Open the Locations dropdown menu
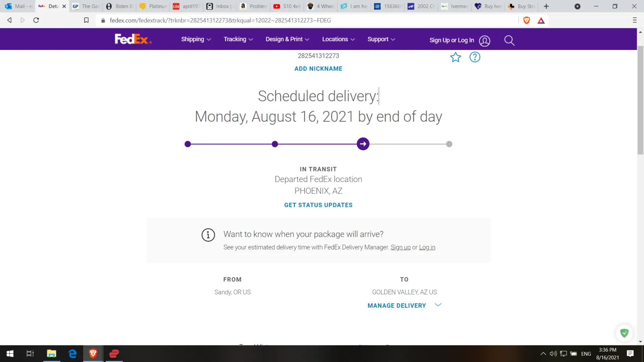 point(338,39)
